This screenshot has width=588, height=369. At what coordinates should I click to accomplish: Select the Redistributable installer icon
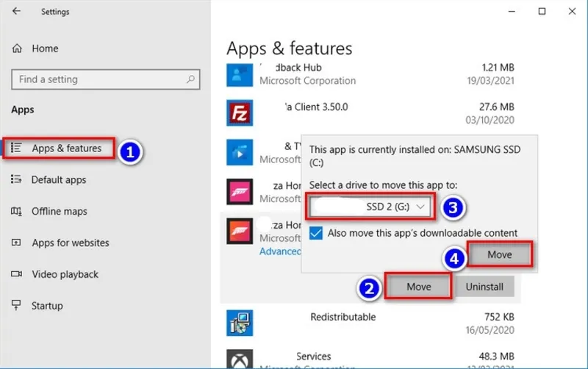pyautogui.click(x=240, y=323)
